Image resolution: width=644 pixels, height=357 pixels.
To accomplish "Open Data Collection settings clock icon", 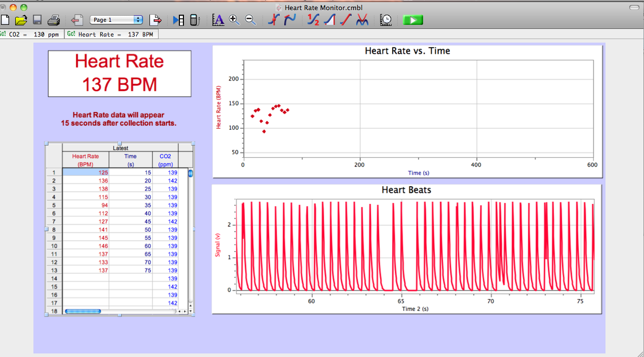I will point(386,20).
